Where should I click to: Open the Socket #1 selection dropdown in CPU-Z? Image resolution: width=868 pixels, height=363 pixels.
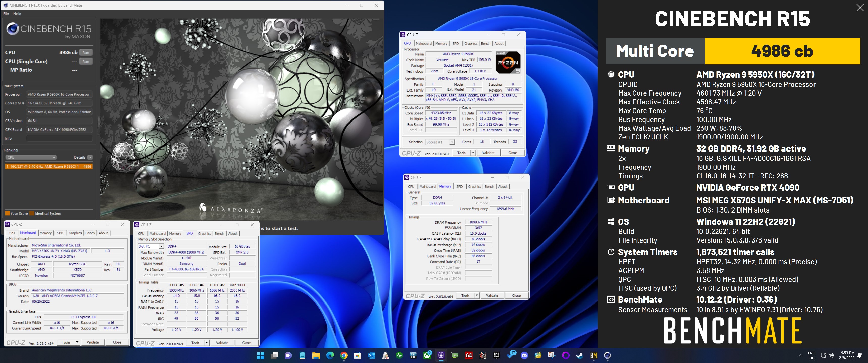(440, 142)
